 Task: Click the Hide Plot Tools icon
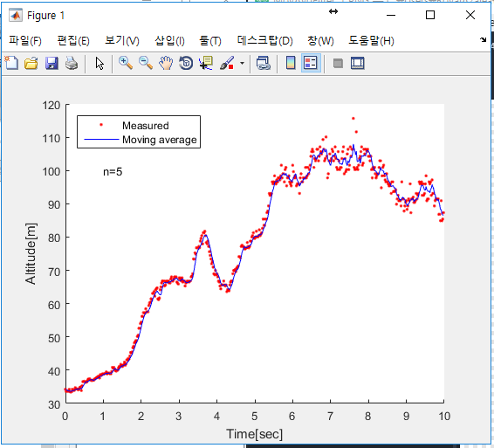(x=338, y=63)
